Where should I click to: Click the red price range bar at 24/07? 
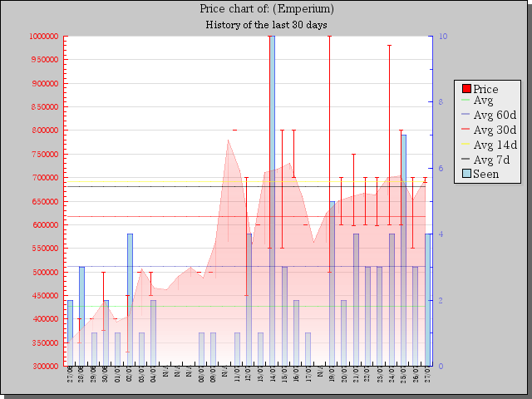[390, 135]
